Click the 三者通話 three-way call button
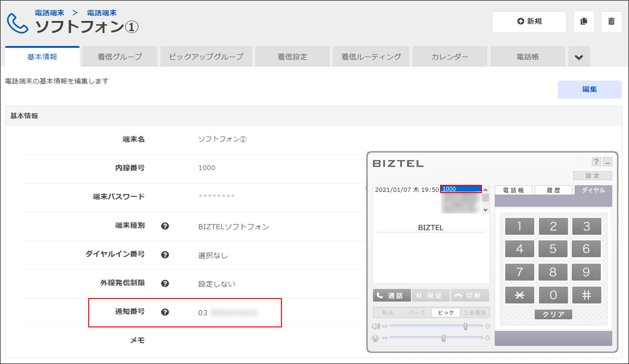 475,312
